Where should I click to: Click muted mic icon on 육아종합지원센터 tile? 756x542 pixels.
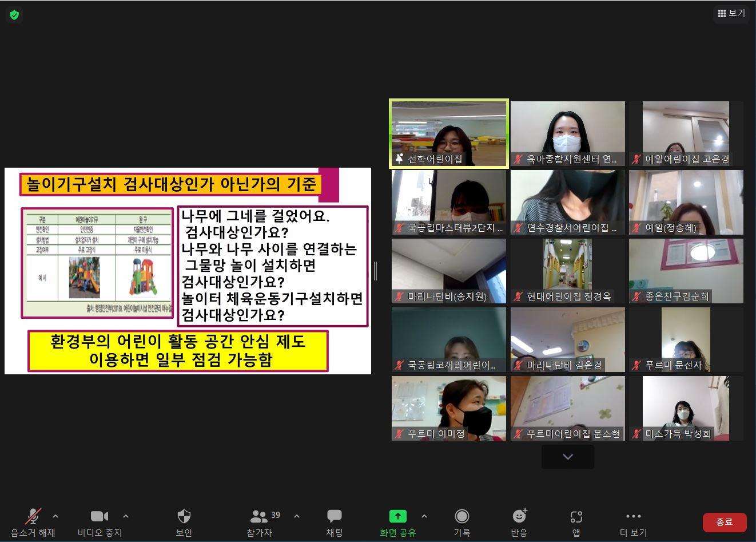coord(518,159)
